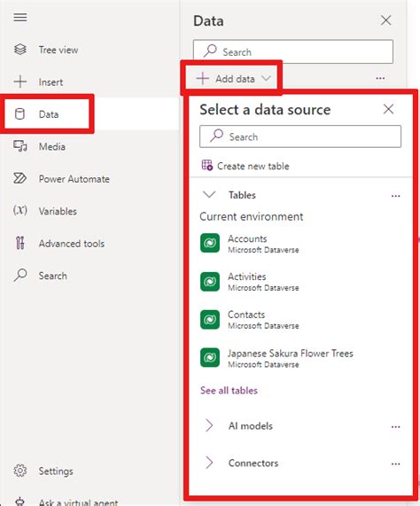
Task: Click the Media icon
Action: click(20, 146)
